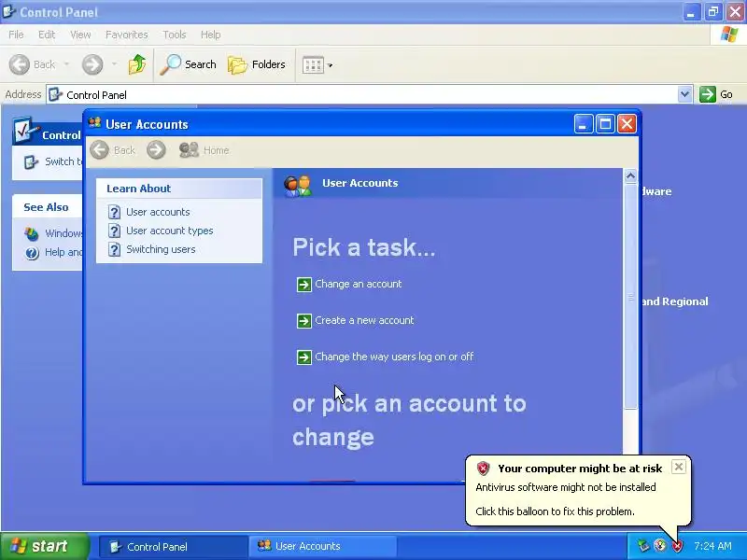Screen dimensions: 747x560
Task: Click the red security shield tray icon
Action: (677, 546)
